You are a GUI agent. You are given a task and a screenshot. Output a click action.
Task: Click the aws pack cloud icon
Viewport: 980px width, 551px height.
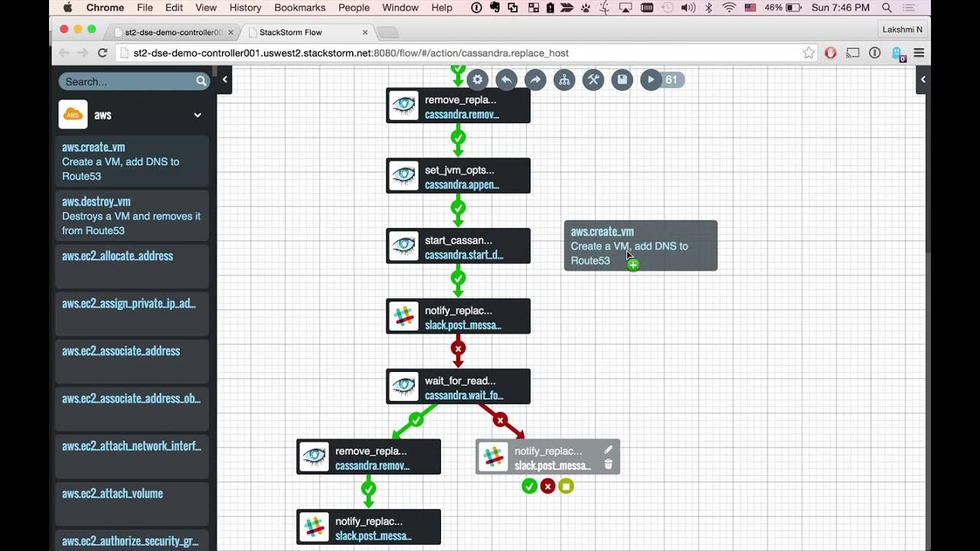[73, 115]
